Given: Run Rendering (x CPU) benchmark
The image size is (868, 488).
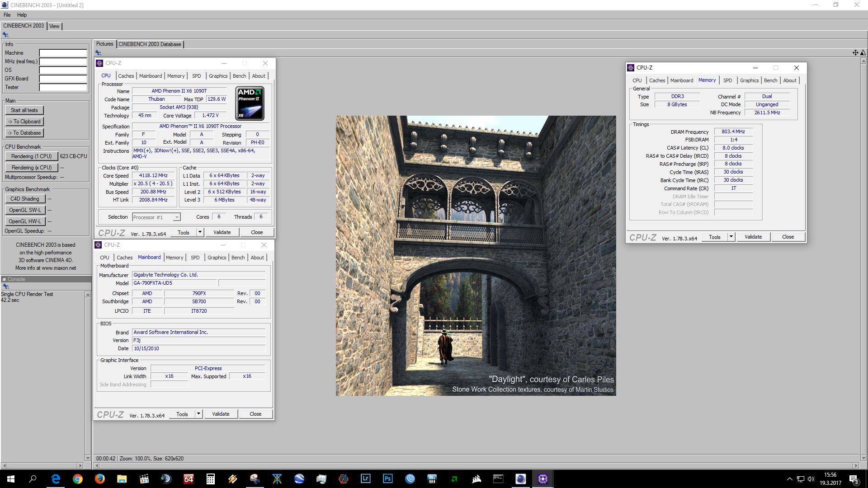Looking at the screenshot, I should click(x=32, y=168).
